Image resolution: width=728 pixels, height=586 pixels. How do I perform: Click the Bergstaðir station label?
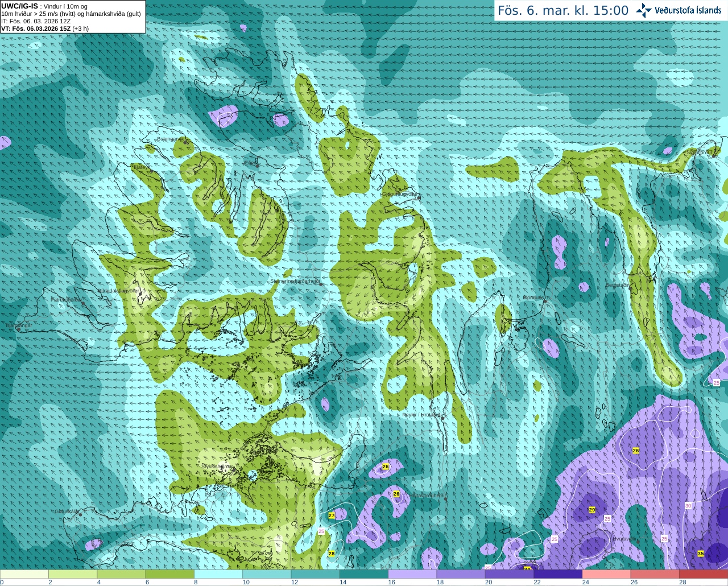(618, 285)
